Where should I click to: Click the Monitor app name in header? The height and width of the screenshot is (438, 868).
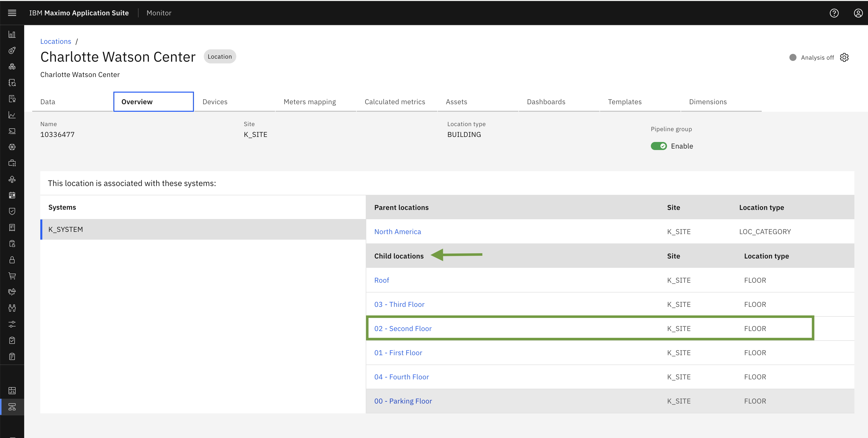pos(159,13)
